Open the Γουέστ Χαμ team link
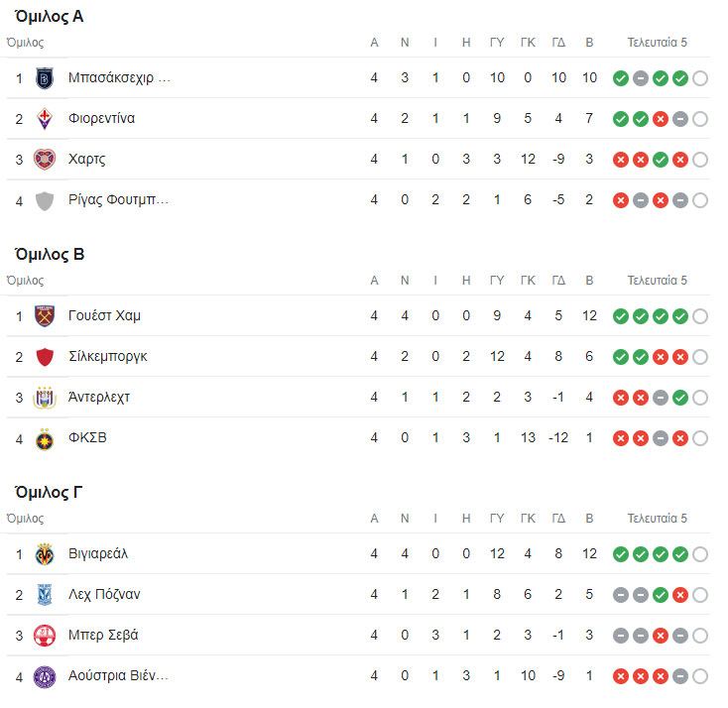The width and height of the screenshot is (728, 708). 104,316
